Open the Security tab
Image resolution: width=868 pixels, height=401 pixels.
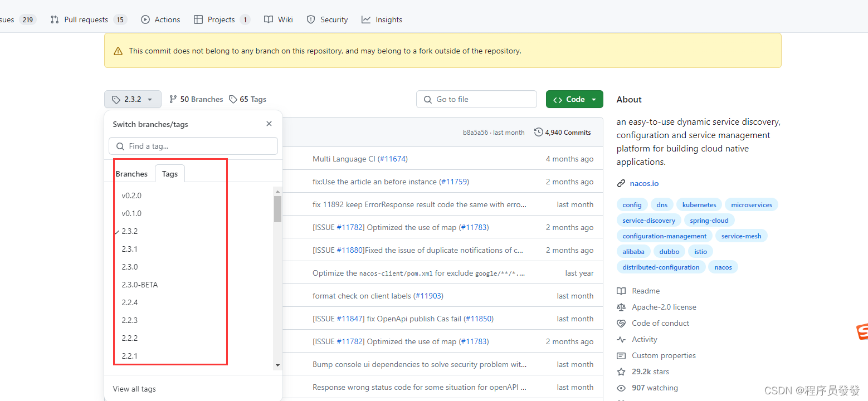point(328,19)
